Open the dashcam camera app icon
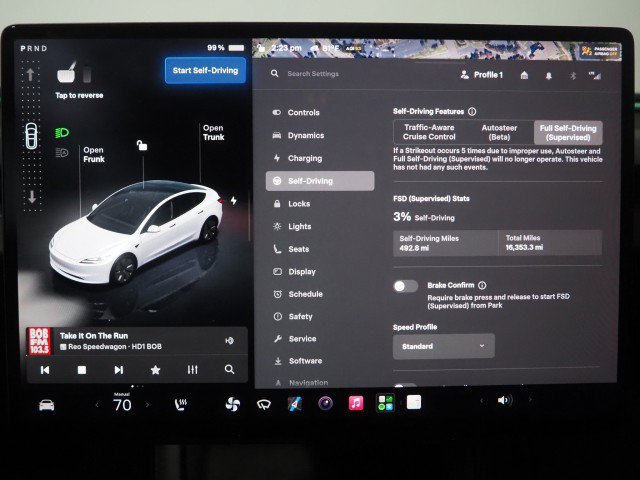This screenshot has height=480, width=640. [325, 404]
